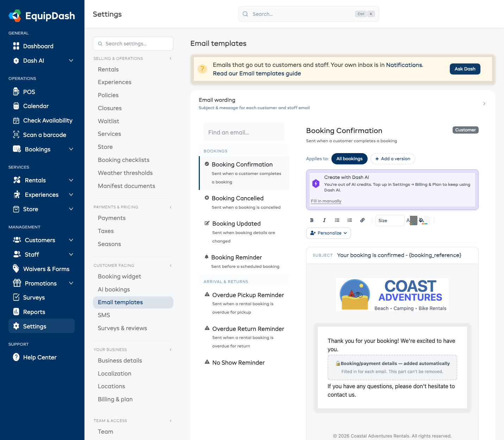This screenshot has width=504, height=440.
Task: Toggle italic formatting in the email editor
Action: [324, 220]
